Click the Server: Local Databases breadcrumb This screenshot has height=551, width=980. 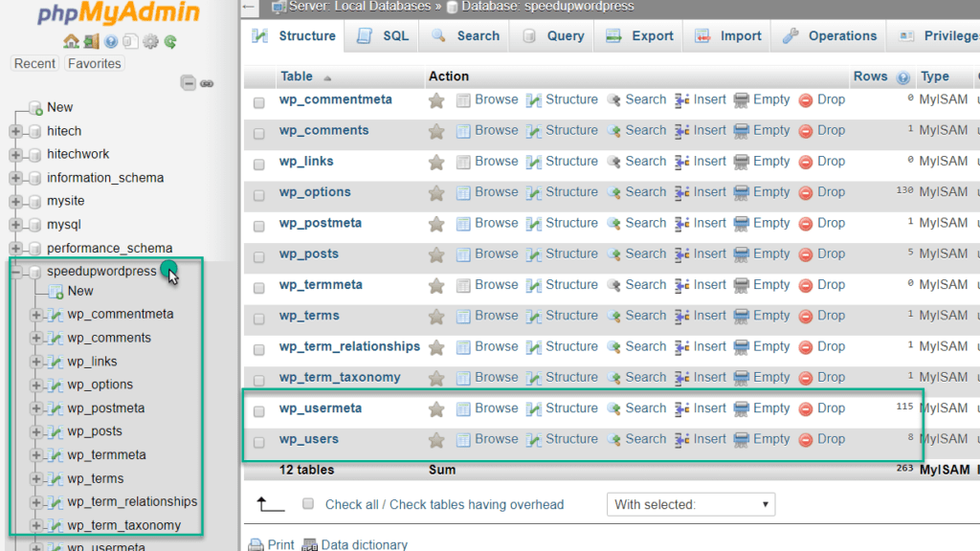360,7
